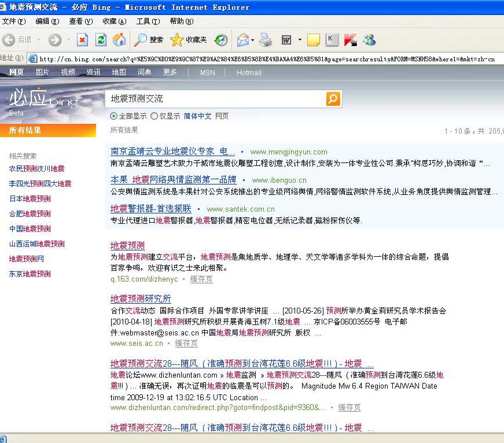Expand the Mail button dropdown arrow
Image resolution: width=504 pixels, height=443 pixels.
(252, 40)
